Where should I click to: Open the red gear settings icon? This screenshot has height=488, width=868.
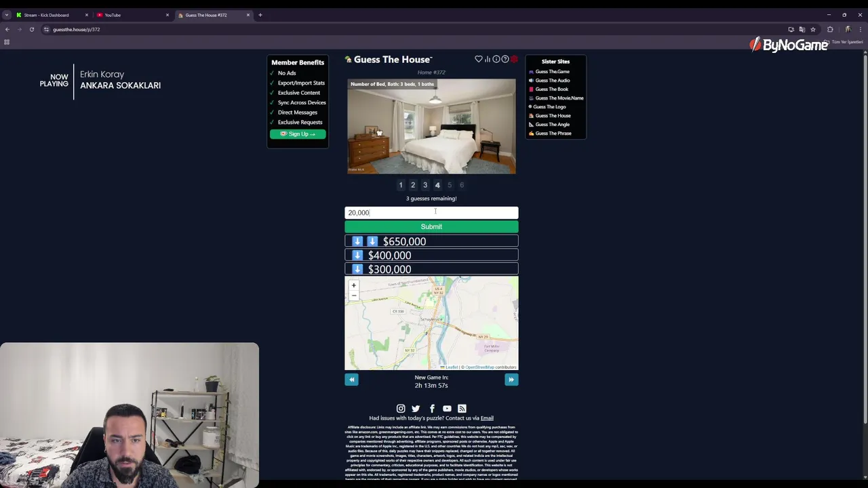(514, 59)
